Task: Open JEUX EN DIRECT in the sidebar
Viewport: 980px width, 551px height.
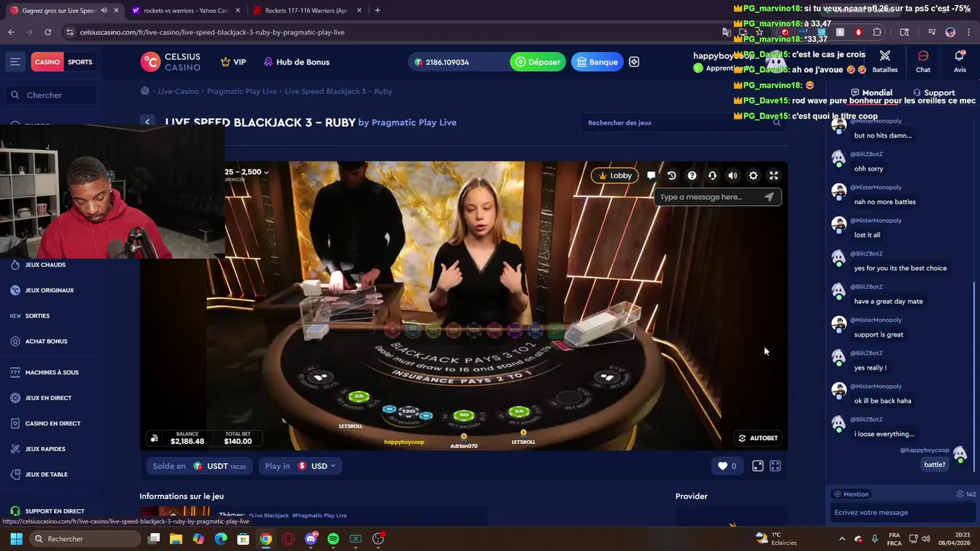Action: pyautogui.click(x=48, y=398)
